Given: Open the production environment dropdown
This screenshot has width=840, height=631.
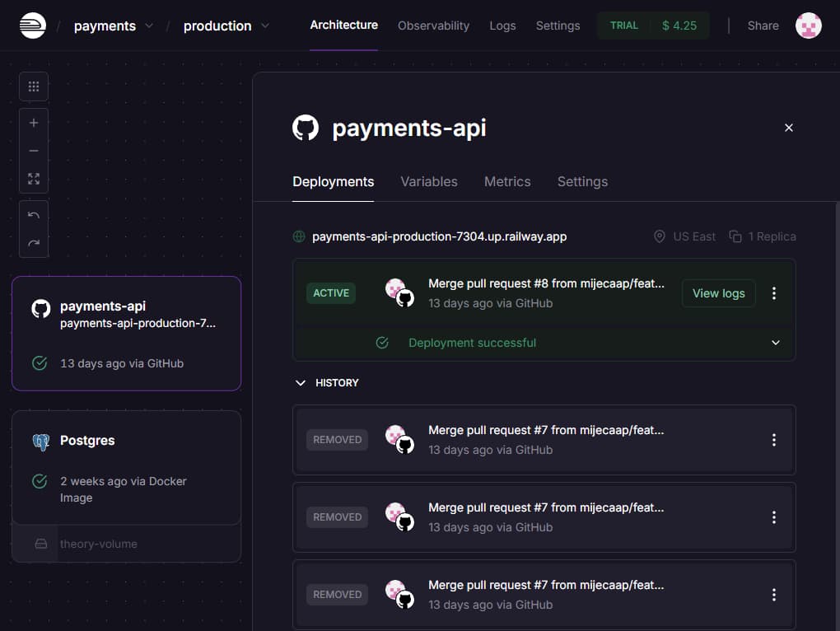Looking at the screenshot, I should (x=226, y=26).
